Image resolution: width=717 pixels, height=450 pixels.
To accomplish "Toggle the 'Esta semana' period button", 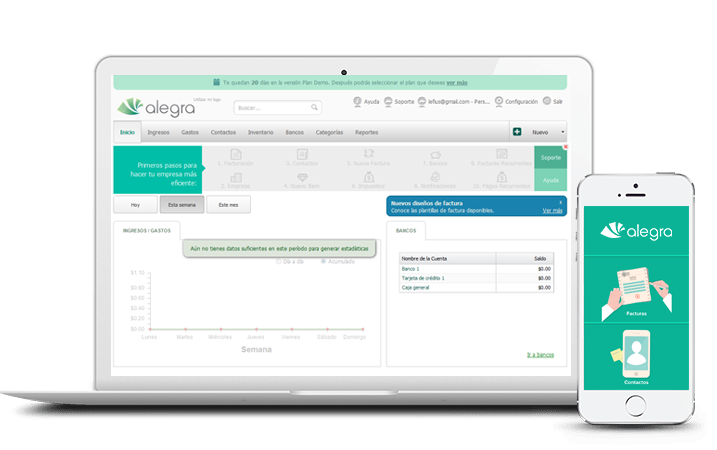I will click(x=182, y=204).
